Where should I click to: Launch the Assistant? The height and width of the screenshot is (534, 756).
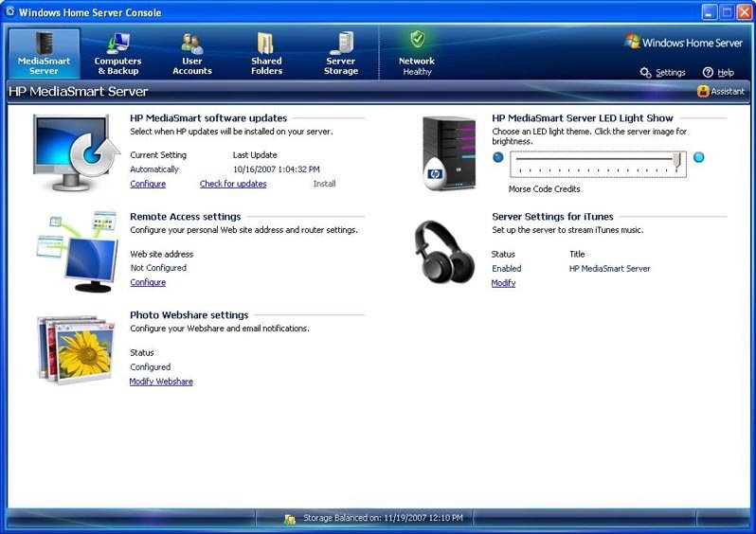(721, 91)
